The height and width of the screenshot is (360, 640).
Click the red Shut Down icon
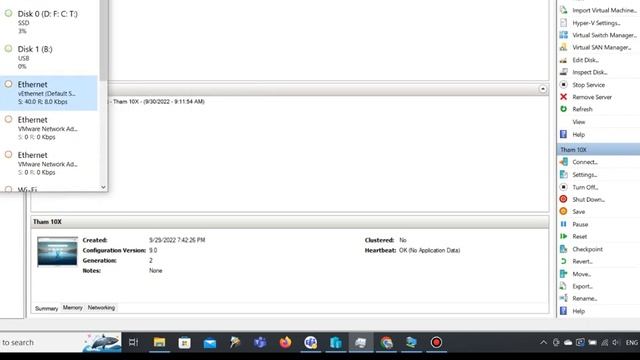tap(564, 199)
